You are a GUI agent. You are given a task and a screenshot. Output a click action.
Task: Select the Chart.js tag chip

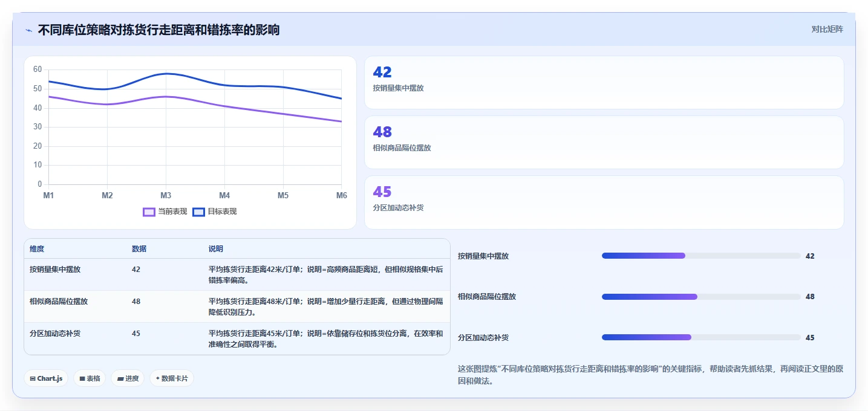tap(46, 378)
